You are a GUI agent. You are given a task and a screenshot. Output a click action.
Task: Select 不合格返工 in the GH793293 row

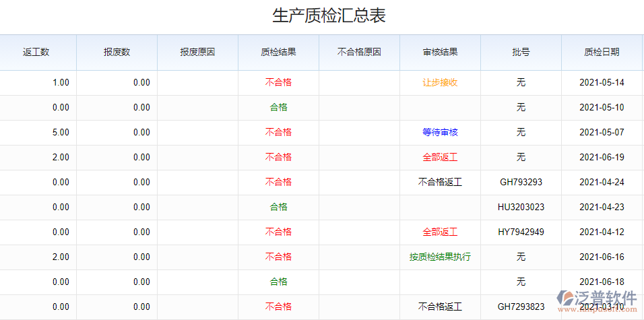coord(441,183)
